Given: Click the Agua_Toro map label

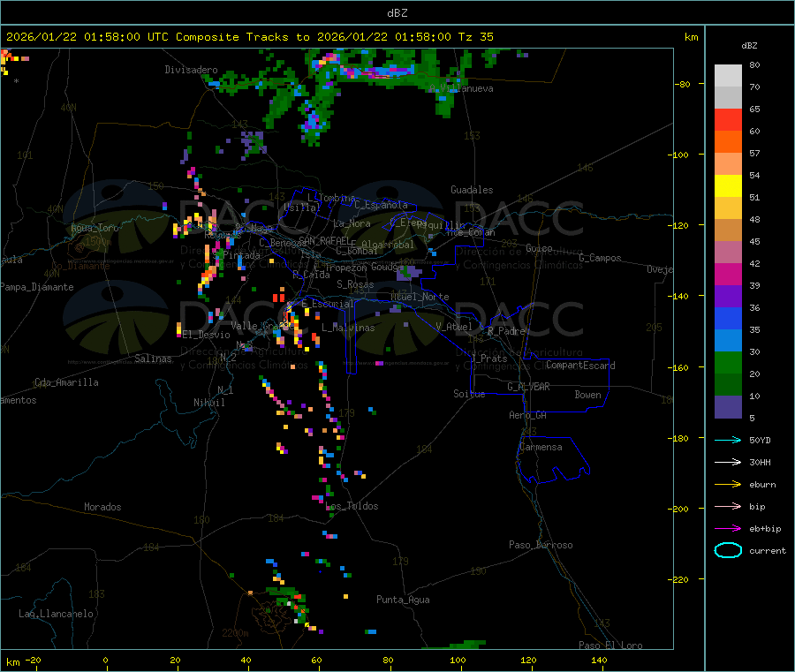Looking at the screenshot, I should (x=95, y=228).
